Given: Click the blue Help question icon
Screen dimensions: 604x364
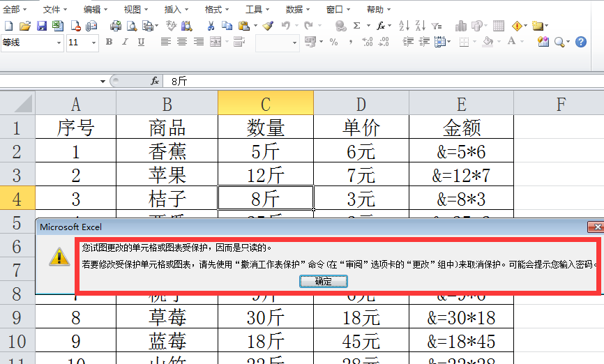Looking at the screenshot, I should click(x=581, y=42).
